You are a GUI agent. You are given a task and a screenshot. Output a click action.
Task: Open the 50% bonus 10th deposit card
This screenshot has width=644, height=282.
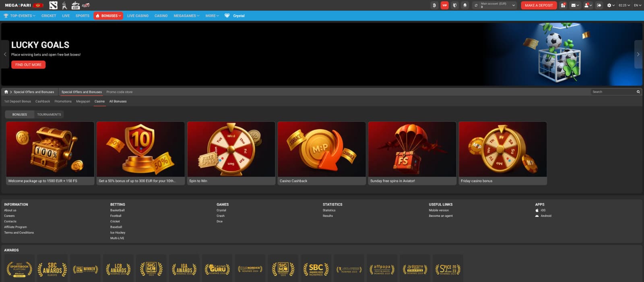(140, 153)
